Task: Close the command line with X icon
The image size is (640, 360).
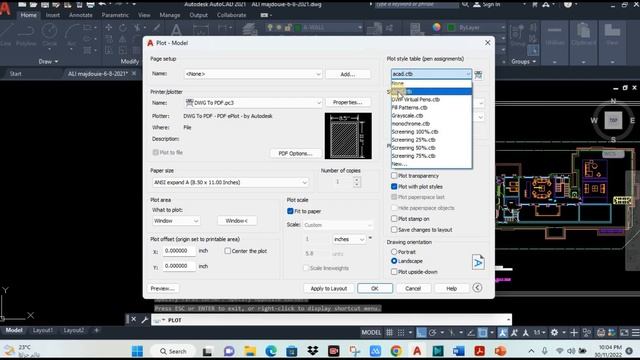Action: 133,320
